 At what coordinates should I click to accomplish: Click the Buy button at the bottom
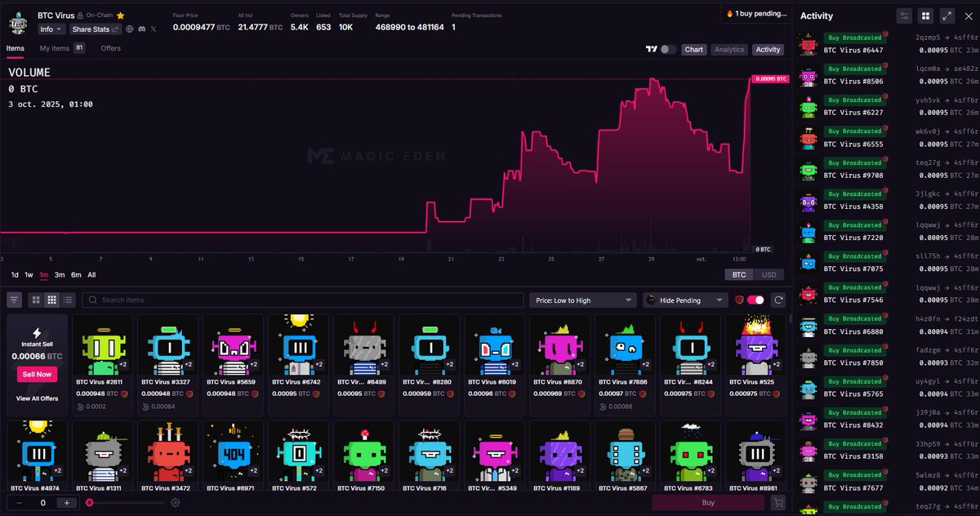click(708, 503)
